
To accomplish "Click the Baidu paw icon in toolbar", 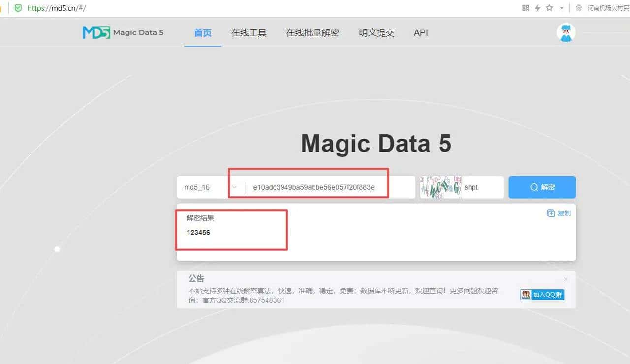I will [x=580, y=8].
